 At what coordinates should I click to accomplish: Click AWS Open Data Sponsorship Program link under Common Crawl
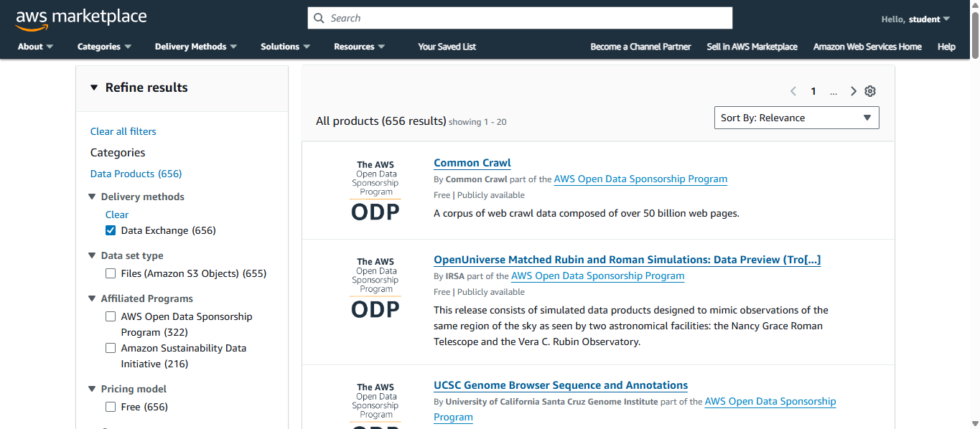(x=640, y=179)
